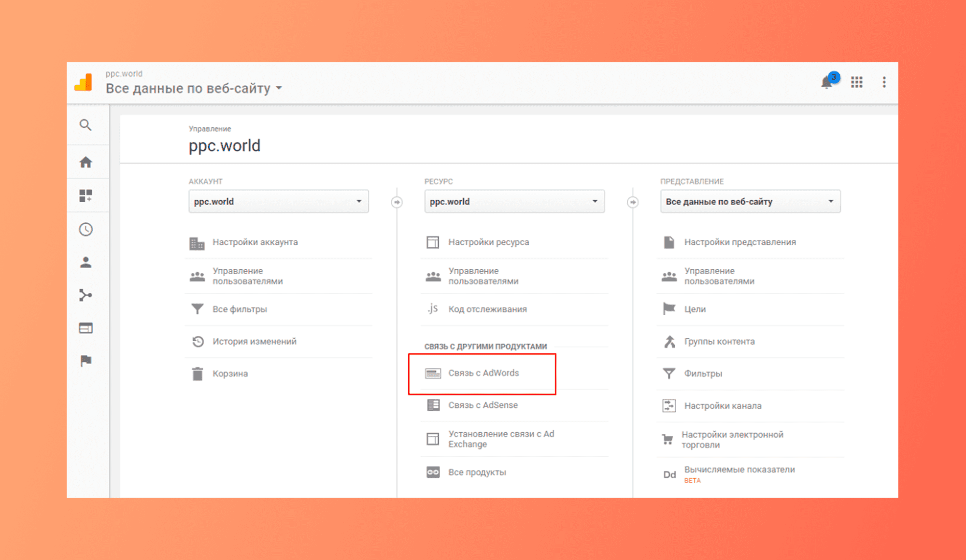This screenshot has width=966, height=560.
Task: Open the header view selector Все данные по веб-сайту
Action: pos(194,88)
